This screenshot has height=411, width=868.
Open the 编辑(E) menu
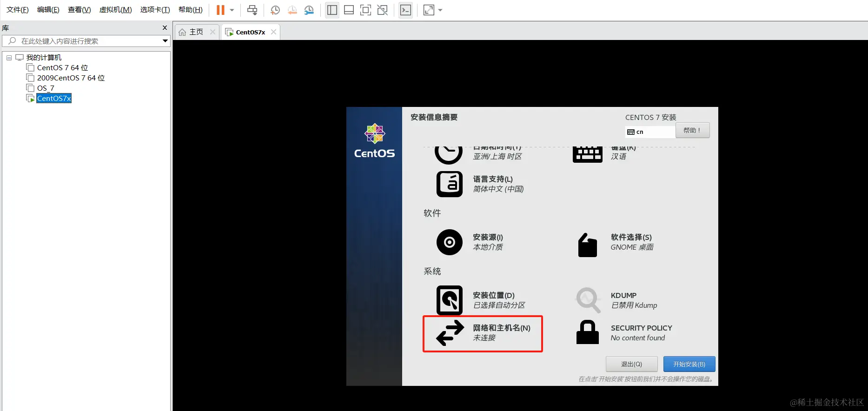click(48, 10)
